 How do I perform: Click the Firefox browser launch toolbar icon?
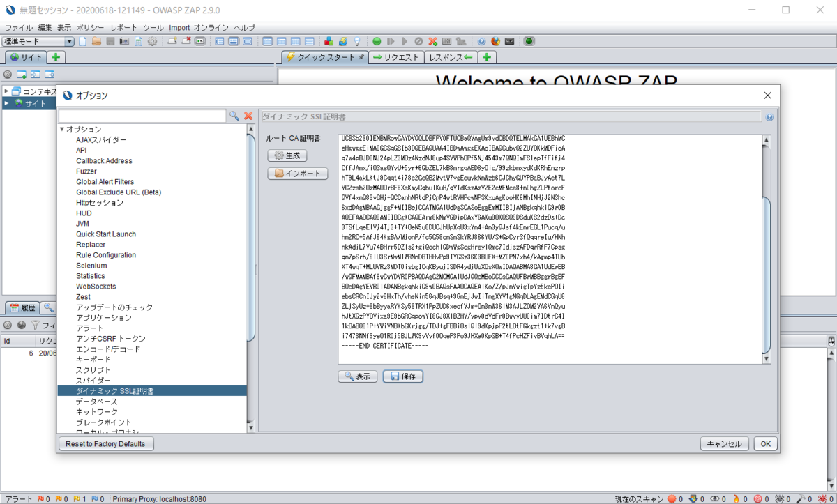[x=495, y=42]
